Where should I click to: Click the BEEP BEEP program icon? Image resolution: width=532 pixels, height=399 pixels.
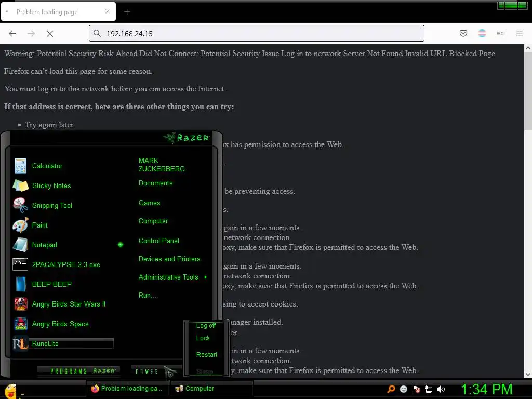pyautogui.click(x=20, y=284)
